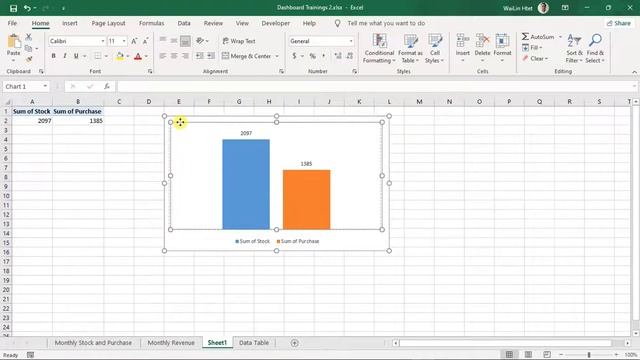Cut selection using the scissors icon
Screen dimensions: 640x360
pos(29,37)
